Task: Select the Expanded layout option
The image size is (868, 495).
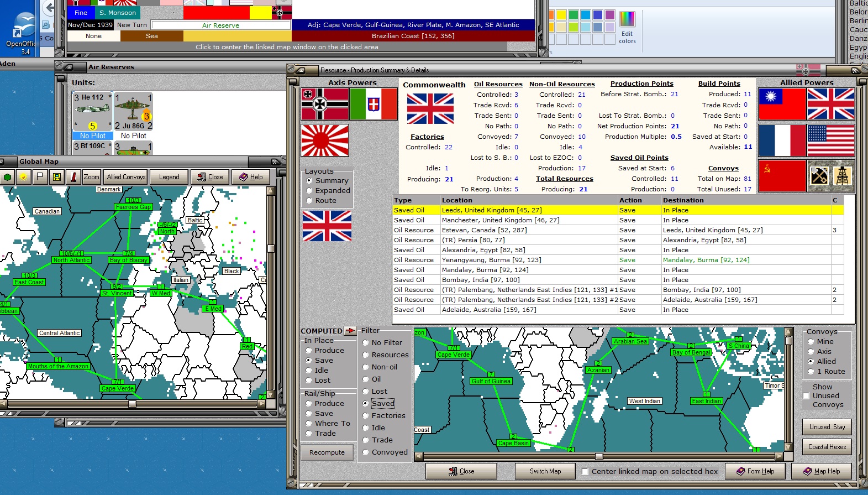Action: point(309,191)
